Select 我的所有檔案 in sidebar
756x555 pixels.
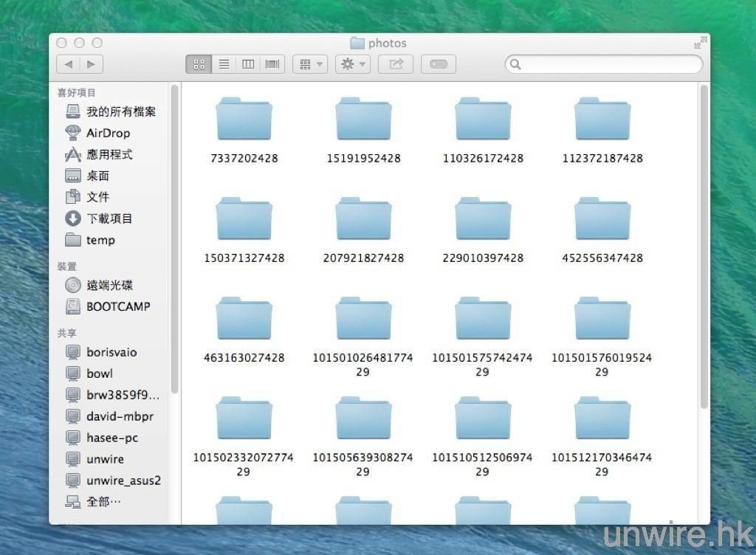120,111
